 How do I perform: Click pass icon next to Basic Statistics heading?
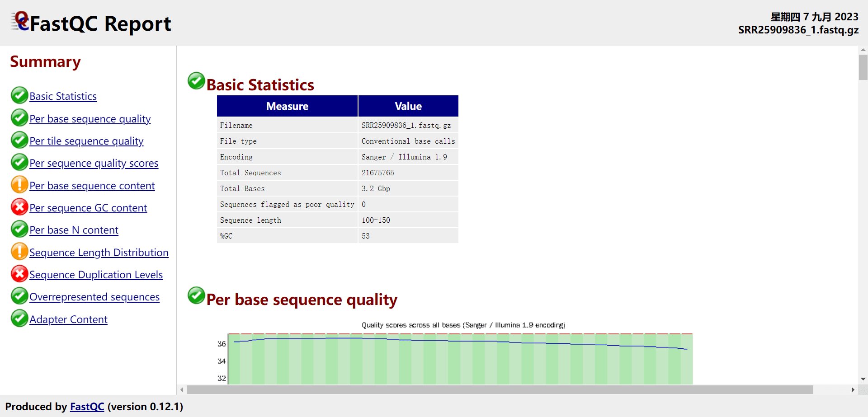pos(196,81)
